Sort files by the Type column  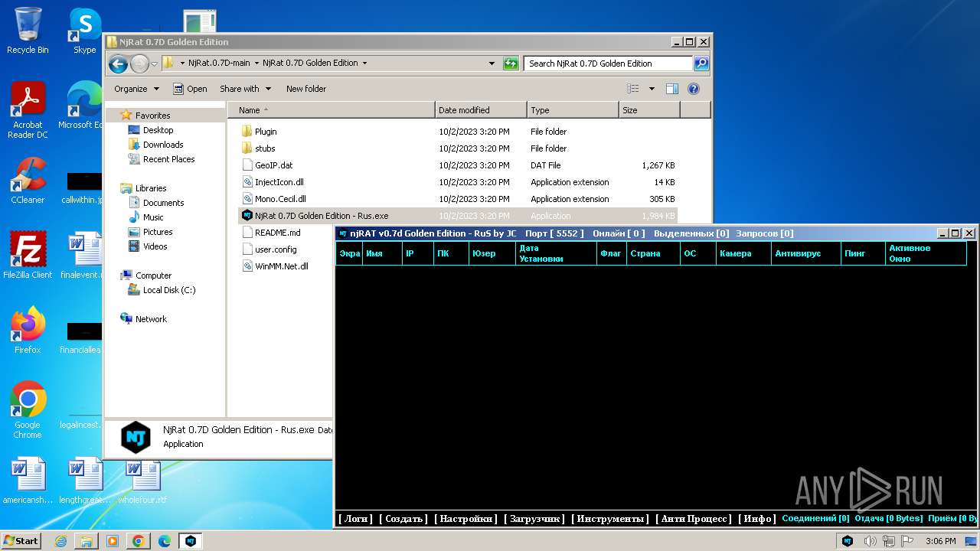coord(573,110)
